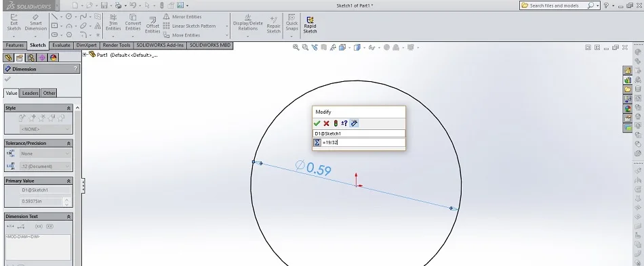Click the Quick Snaps tool
Viewport: 644px width, 266px height.
[291, 23]
